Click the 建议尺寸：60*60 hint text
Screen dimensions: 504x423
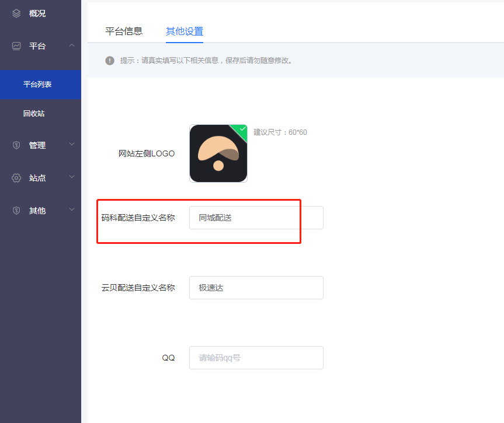(x=280, y=132)
